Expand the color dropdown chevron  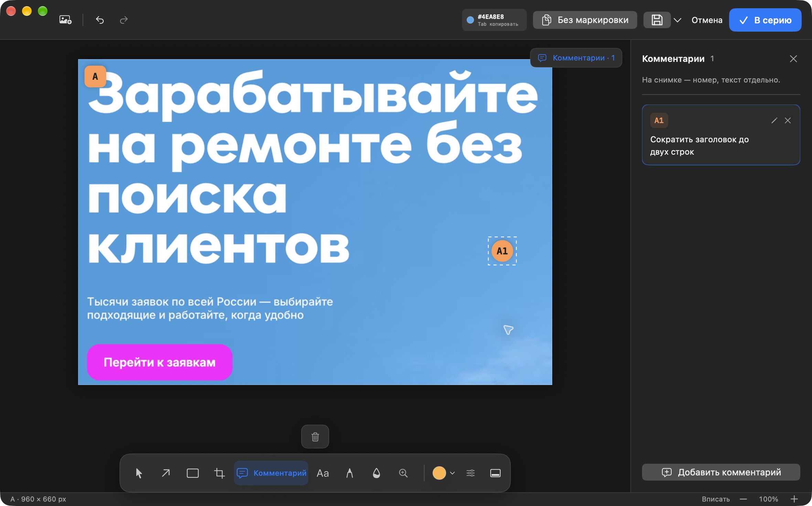coord(452,473)
